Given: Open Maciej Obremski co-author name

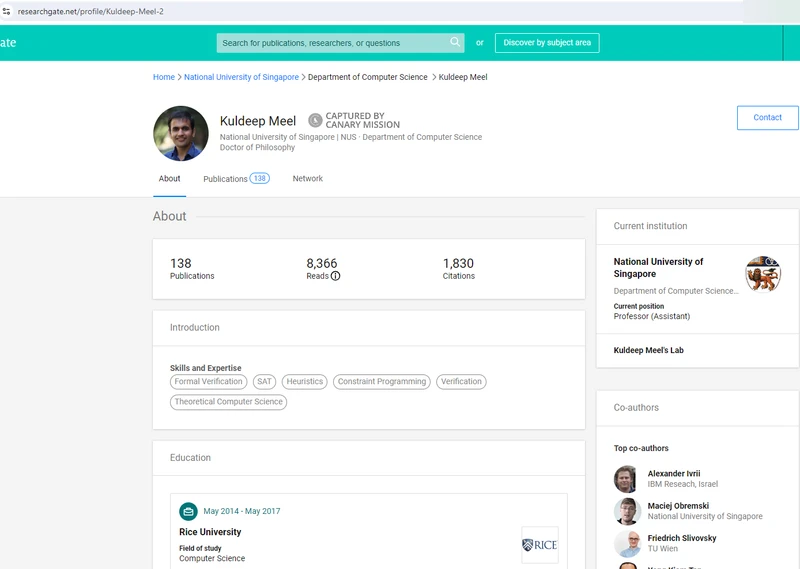Looking at the screenshot, I should pos(678,506).
